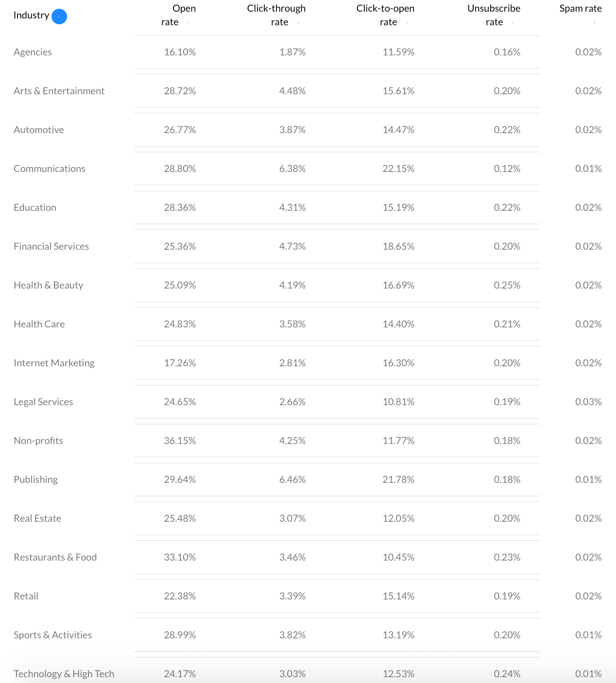Click the Spam rate header label
The width and height of the screenshot is (616, 683).
(581, 9)
